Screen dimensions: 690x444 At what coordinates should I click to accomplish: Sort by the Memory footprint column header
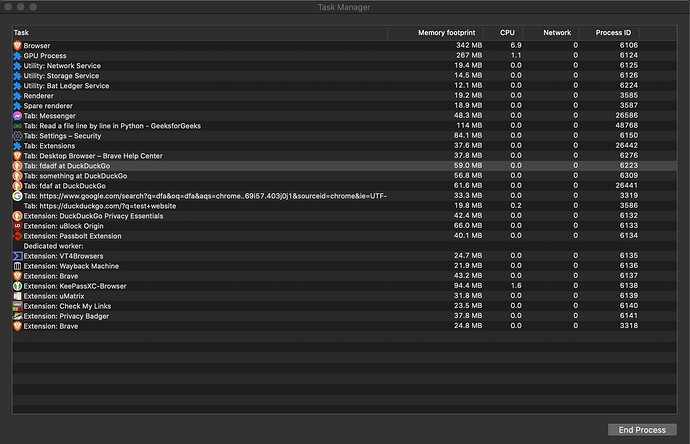point(436,33)
